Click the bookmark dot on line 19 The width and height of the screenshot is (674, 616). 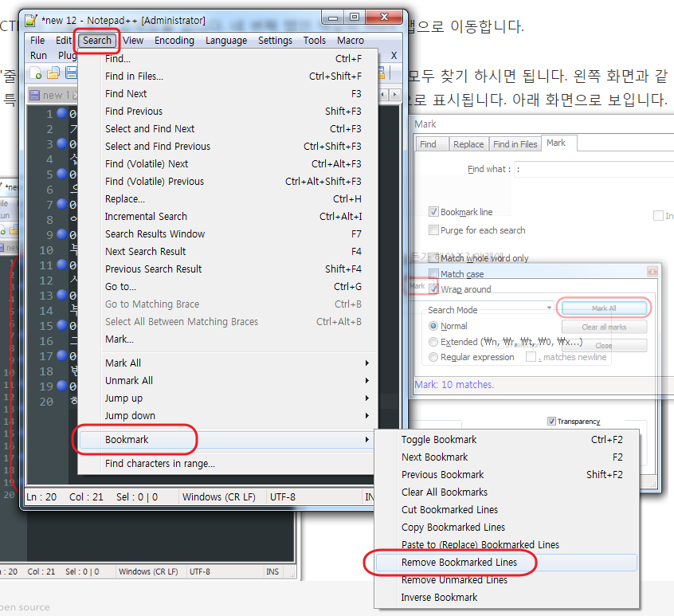[62, 386]
